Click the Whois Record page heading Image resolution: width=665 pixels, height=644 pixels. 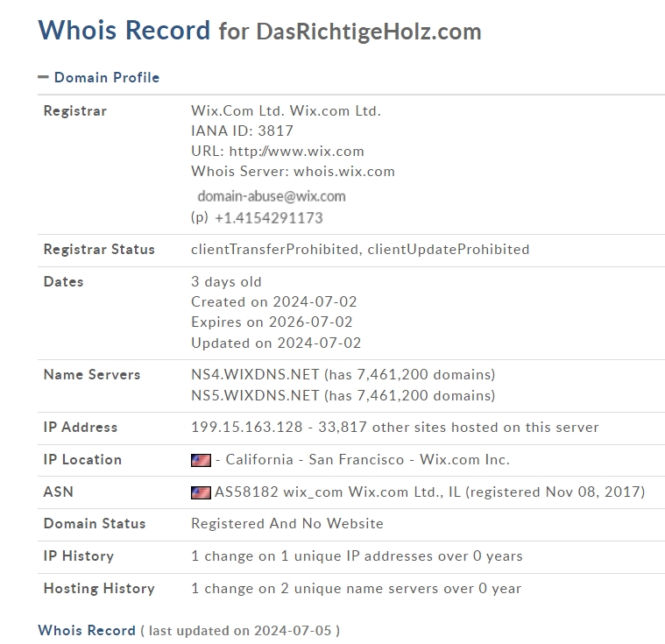pos(124,30)
